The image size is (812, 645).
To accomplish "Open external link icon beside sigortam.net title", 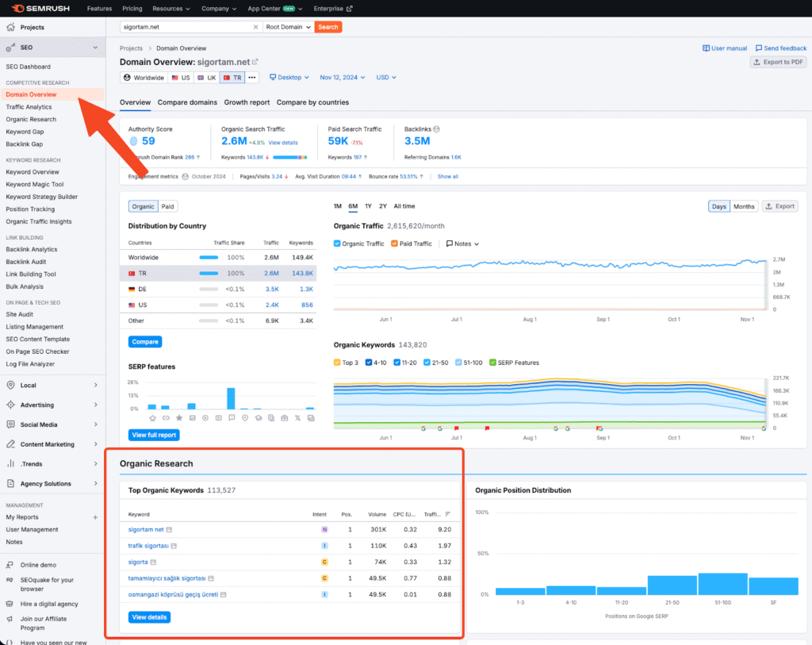I will 255,62.
